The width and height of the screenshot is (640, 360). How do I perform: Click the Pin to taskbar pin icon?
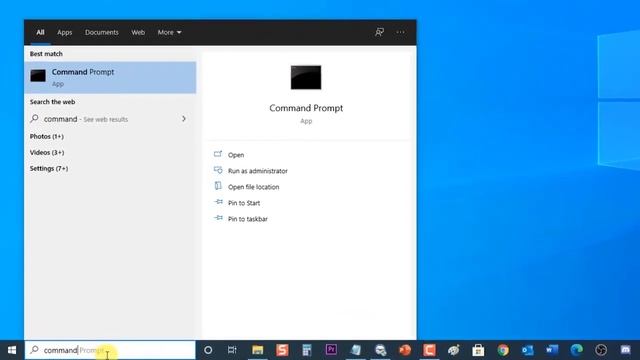pos(218,218)
